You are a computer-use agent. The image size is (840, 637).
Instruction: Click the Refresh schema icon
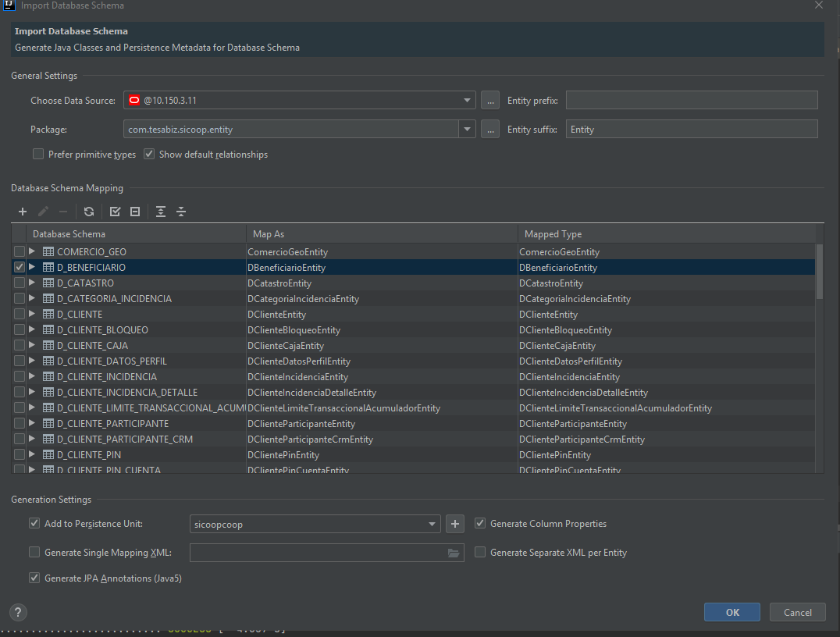[89, 212]
